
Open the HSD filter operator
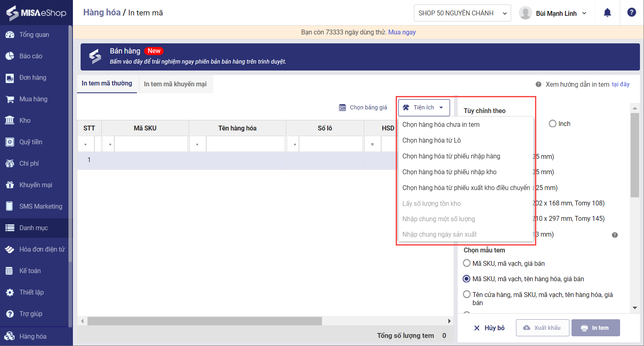372,144
